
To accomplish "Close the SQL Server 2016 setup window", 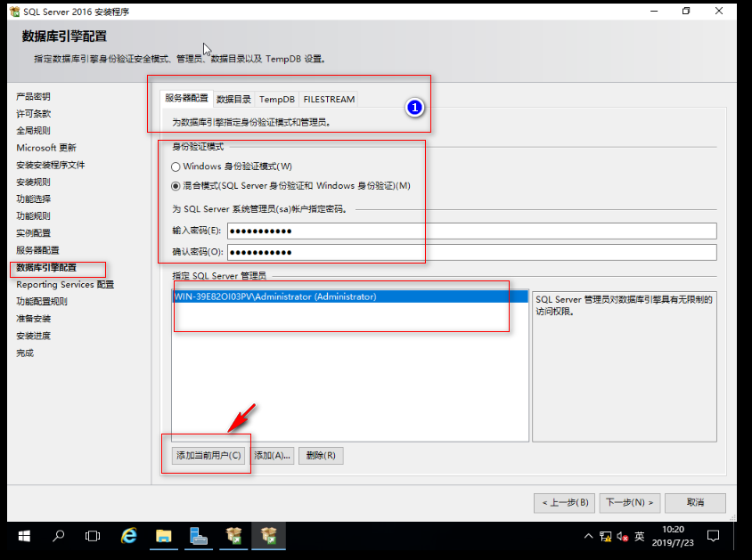I will 719,11.
